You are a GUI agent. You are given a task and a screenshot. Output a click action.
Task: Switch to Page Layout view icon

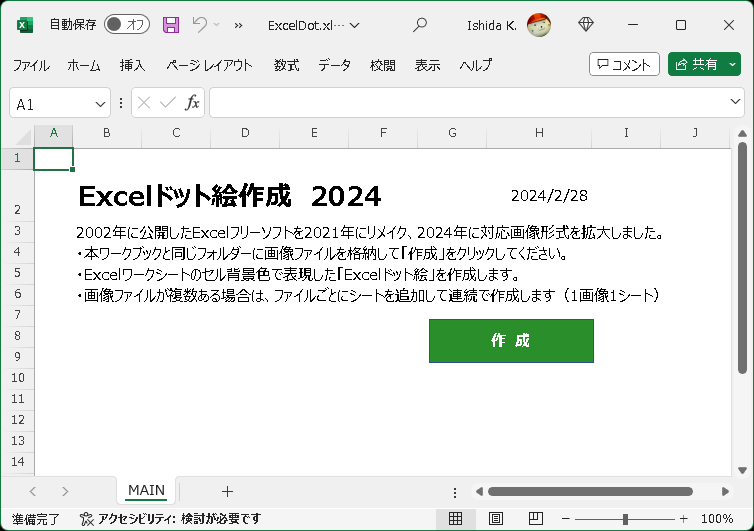(x=496, y=518)
